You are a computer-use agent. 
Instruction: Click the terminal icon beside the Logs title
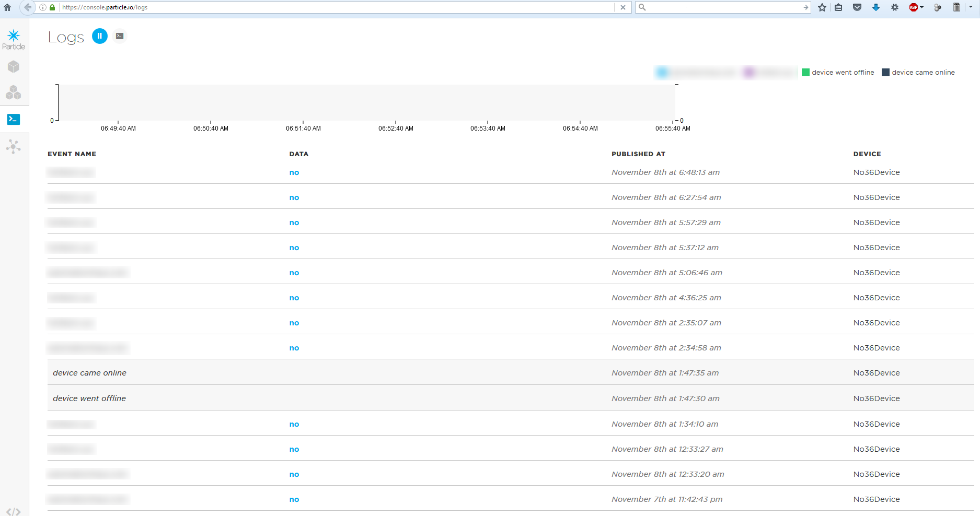[x=120, y=36]
